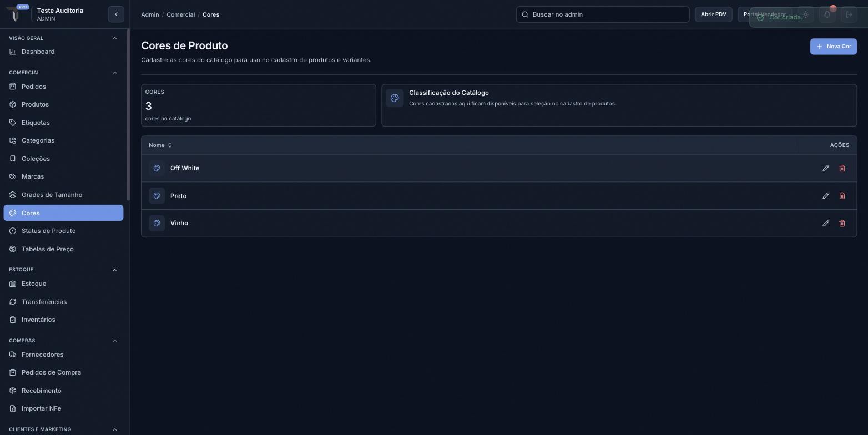Viewport: 868px width, 435px height.
Task: Click the palette icon beside Vinho
Action: click(157, 223)
